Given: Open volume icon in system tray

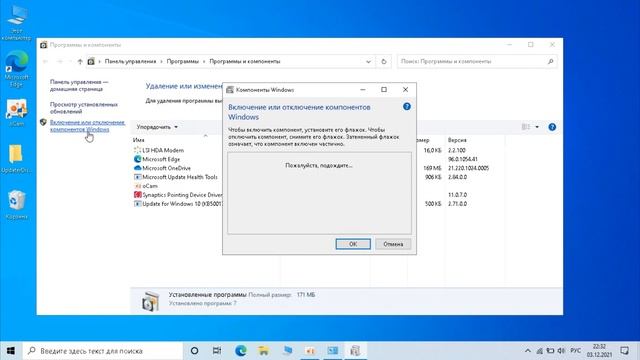Looking at the screenshot, I should point(562,351).
